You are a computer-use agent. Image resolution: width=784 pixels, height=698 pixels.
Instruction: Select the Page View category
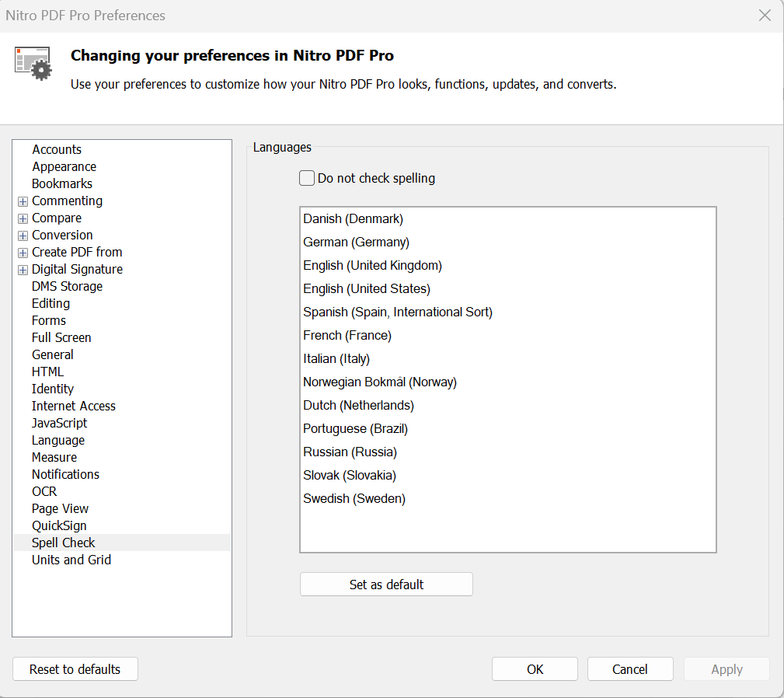(x=60, y=508)
